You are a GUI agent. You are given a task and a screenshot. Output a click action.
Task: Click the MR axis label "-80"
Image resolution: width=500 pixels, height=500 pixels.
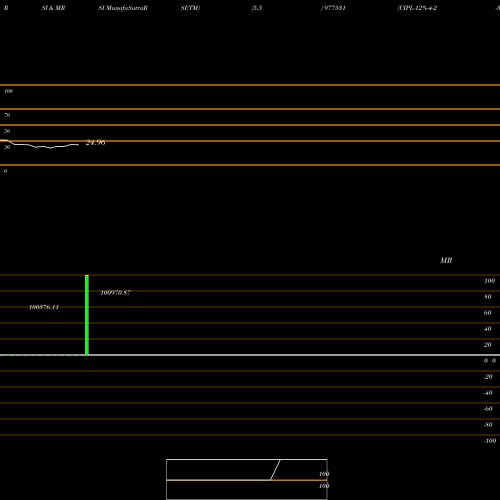coord(488,425)
